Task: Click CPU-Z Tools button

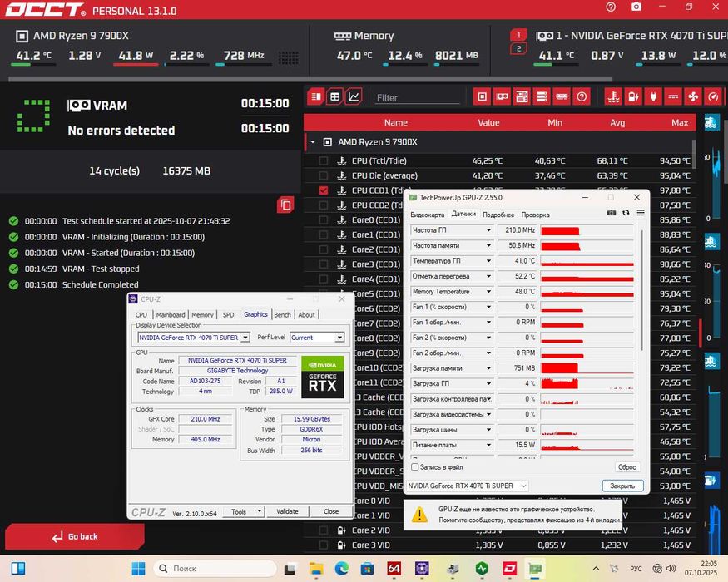Action: coord(239,511)
